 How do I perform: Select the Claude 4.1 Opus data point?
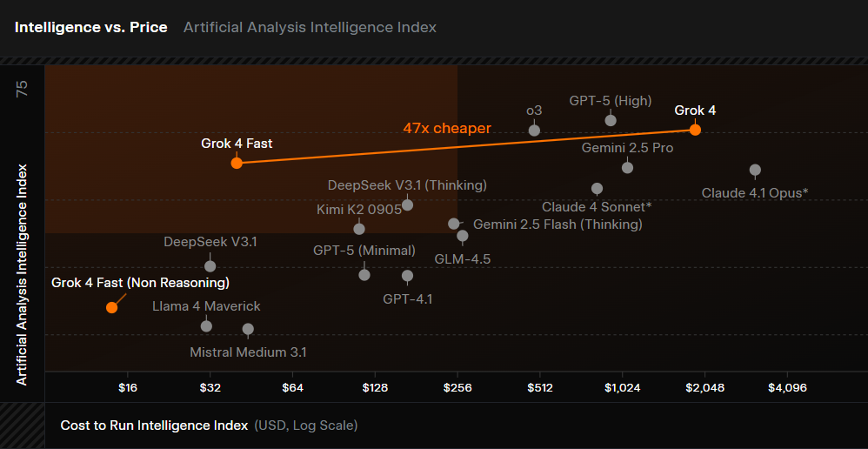pyautogui.click(x=755, y=170)
